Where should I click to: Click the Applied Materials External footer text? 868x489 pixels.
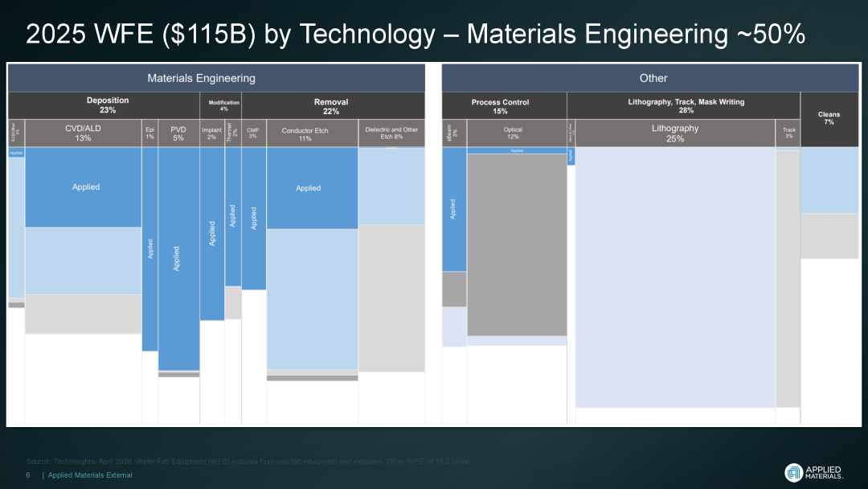[x=89, y=475]
